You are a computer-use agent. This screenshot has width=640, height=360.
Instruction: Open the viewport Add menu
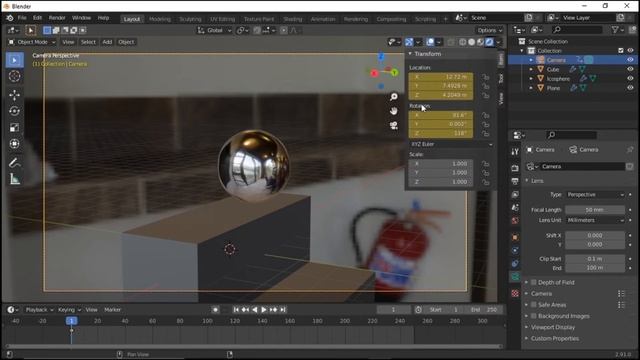[x=107, y=42]
